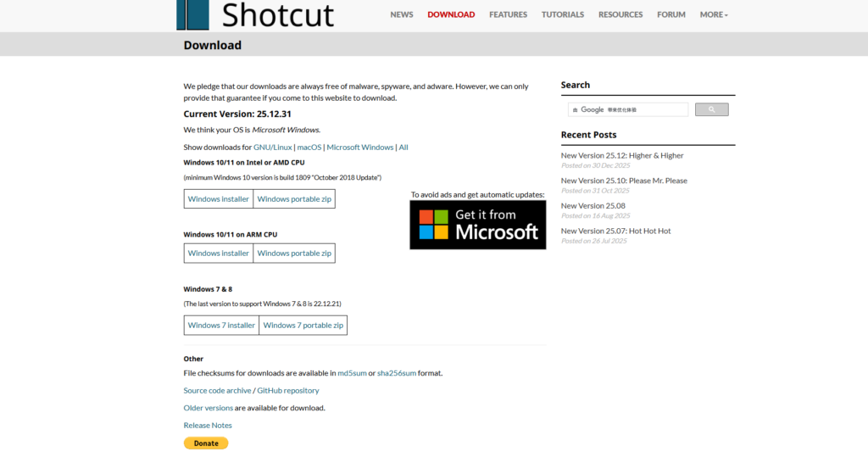Download Windows portable zip for ARM CPU
The width and height of the screenshot is (868, 457).
tap(294, 254)
